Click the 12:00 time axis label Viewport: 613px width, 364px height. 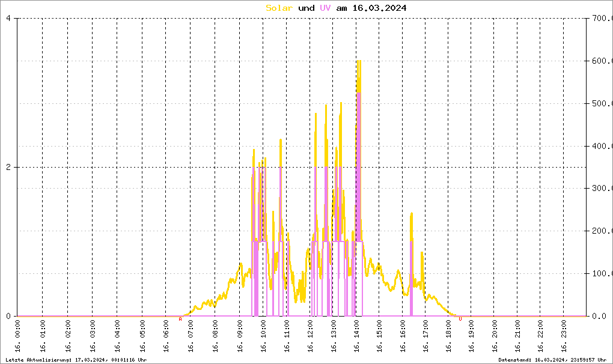click(x=311, y=336)
